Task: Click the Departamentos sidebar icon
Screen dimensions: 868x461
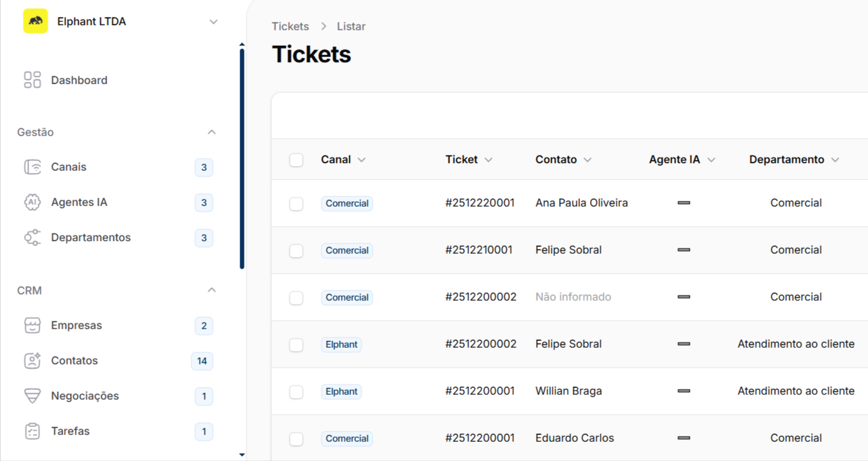Action: pyautogui.click(x=32, y=238)
